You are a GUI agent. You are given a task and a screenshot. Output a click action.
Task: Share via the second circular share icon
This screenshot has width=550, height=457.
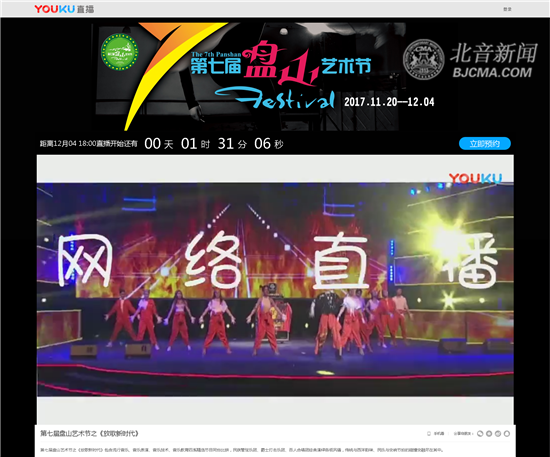click(x=489, y=434)
